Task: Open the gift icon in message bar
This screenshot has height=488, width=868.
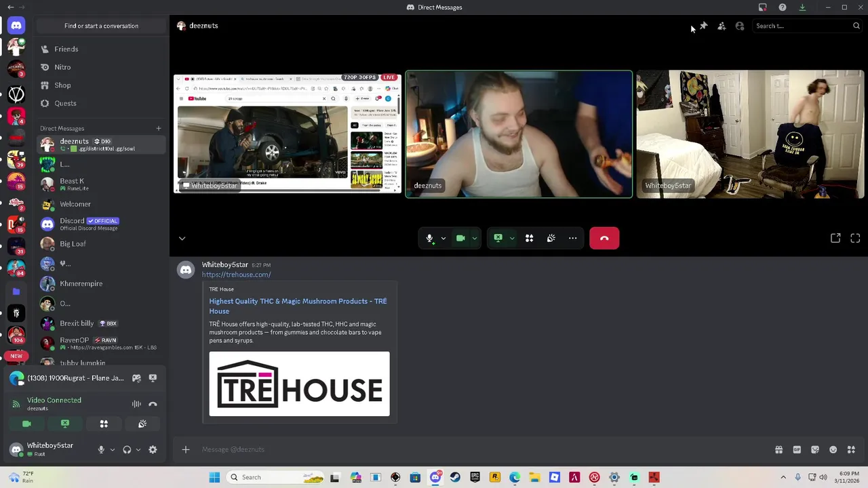Action: [x=778, y=449]
